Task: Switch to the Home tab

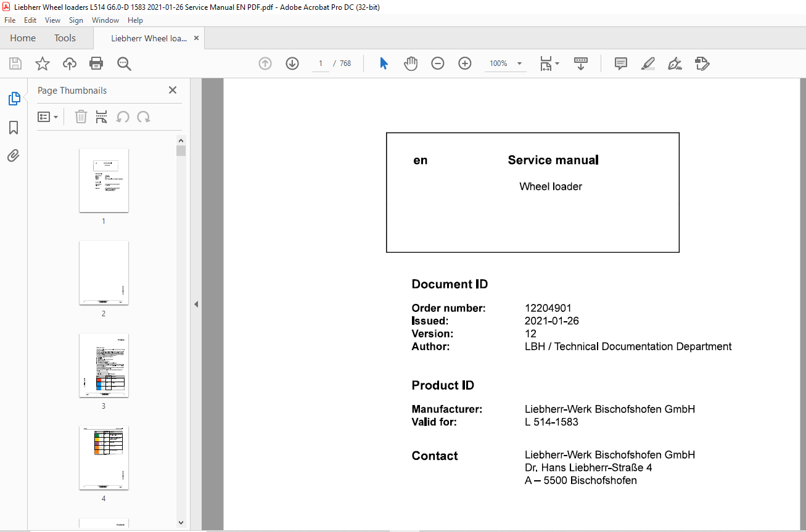Action: point(23,38)
